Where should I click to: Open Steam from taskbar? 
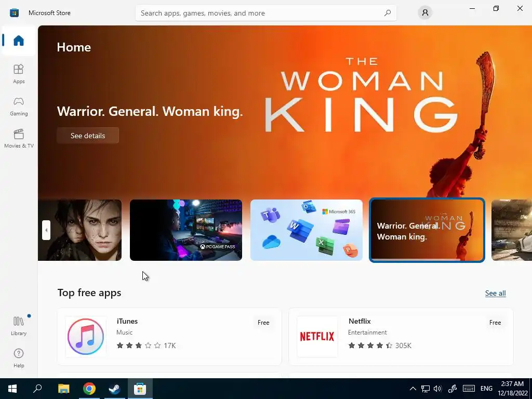click(x=115, y=389)
